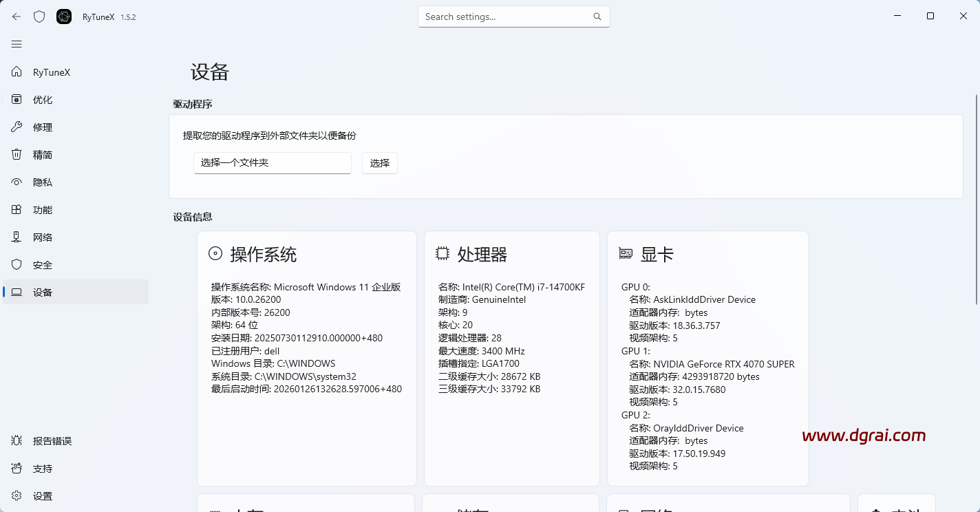The image size is (980, 512).
Task: Click the 选择 folder picker button
Action: coord(379,163)
